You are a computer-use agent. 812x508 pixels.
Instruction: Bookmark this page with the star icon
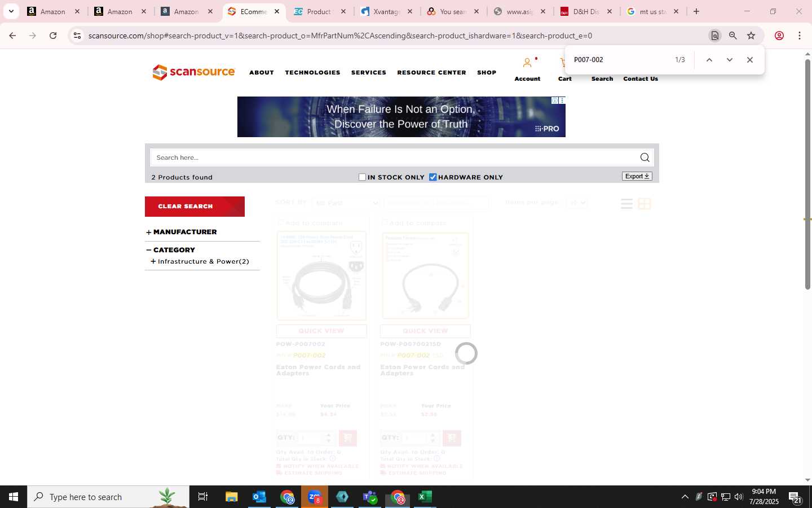click(x=751, y=36)
